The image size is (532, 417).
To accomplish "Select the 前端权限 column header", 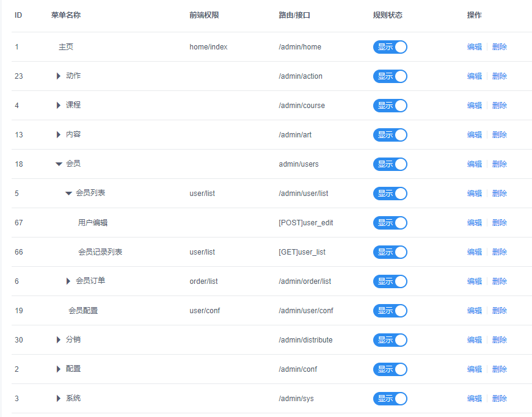I will [204, 15].
